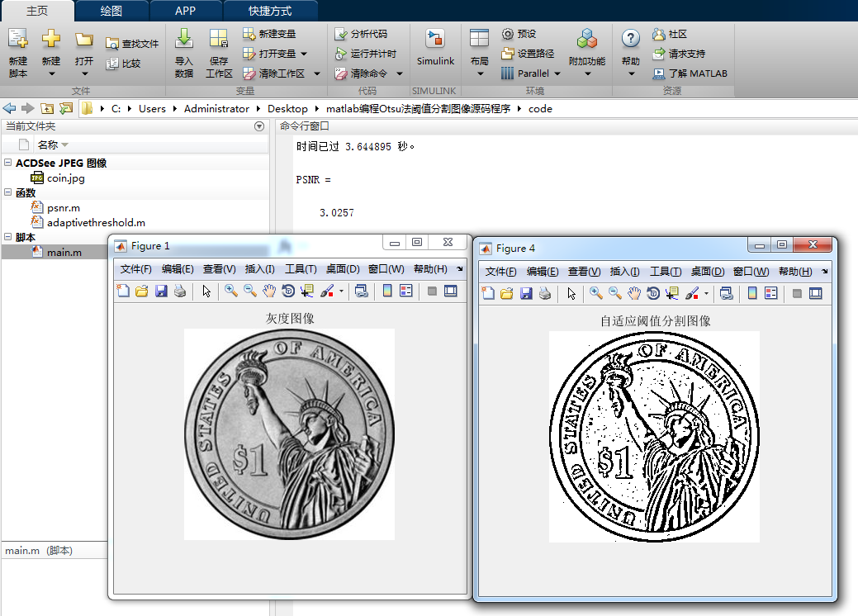Click Link Plot icon in Figure 4 toolbar
The image size is (858, 616).
click(726, 293)
